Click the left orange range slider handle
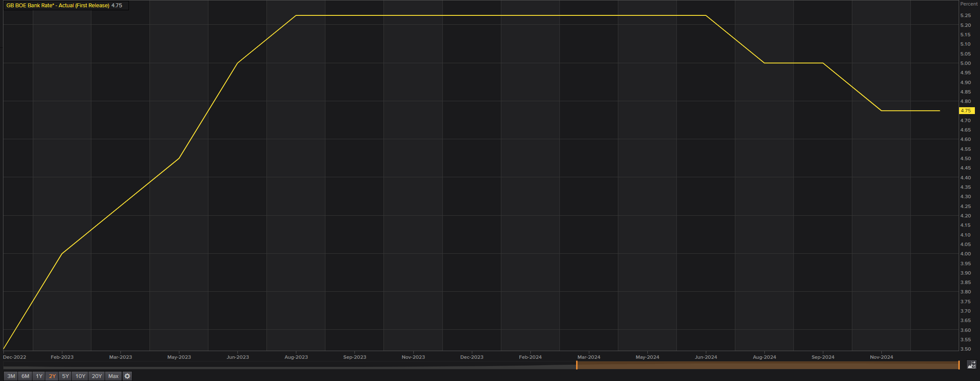 [x=576, y=365]
